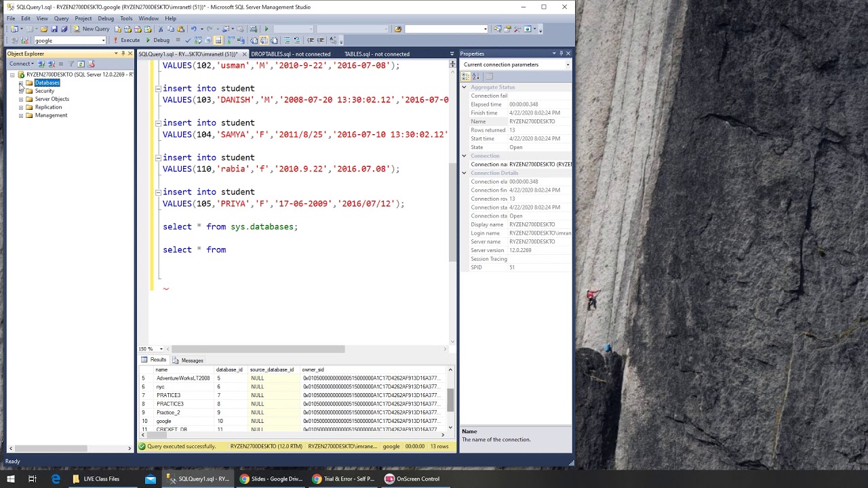This screenshot has width=868, height=488.
Task: Open the Edit menu
Action: click(25, 18)
